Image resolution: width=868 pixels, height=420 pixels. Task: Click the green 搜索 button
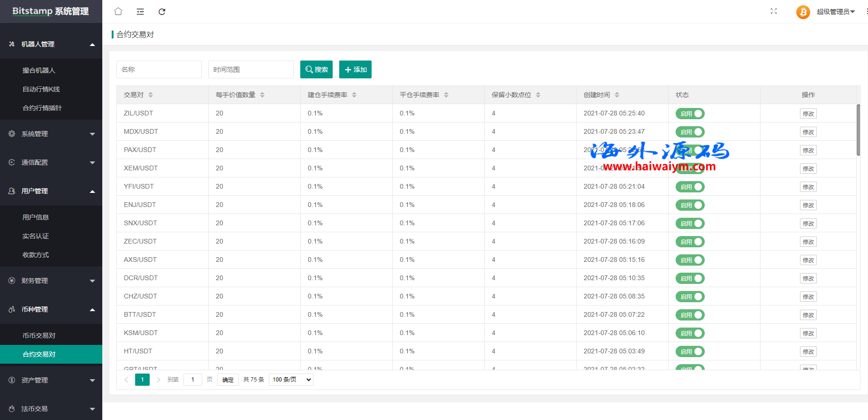[x=316, y=69]
